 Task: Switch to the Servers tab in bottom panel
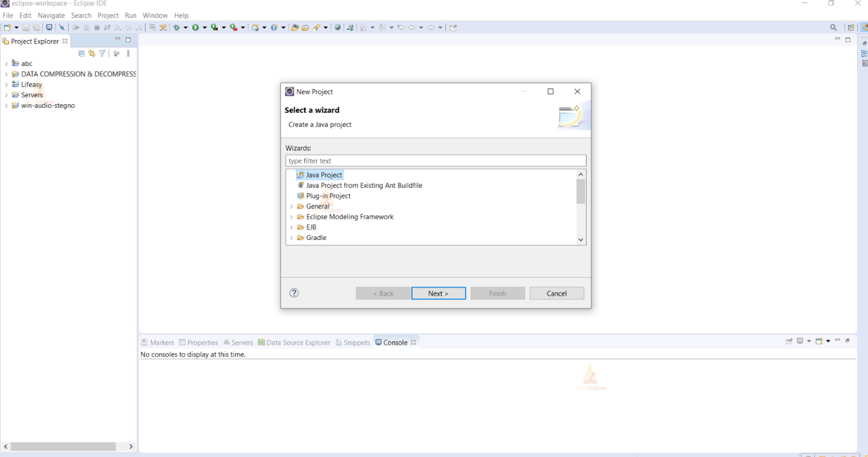[238, 342]
